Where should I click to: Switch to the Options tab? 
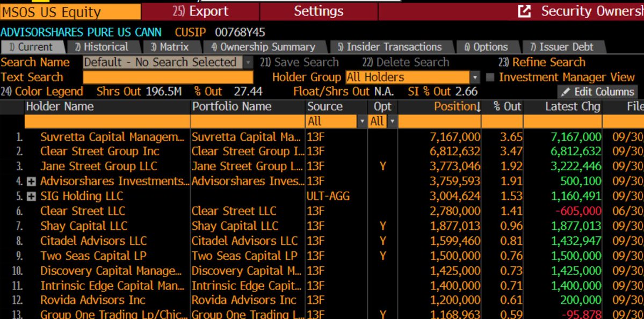487,47
